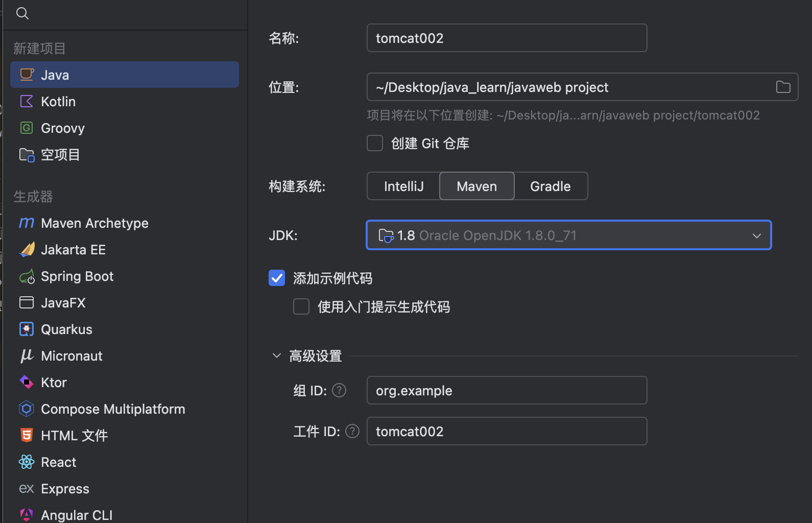This screenshot has height=523, width=812.
Task: Enable the 创建 Git 仓库 checkbox
Action: 375,144
